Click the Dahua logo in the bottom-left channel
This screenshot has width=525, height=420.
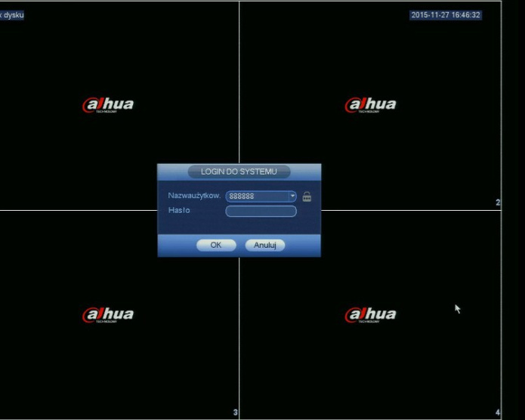click(x=108, y=315)
